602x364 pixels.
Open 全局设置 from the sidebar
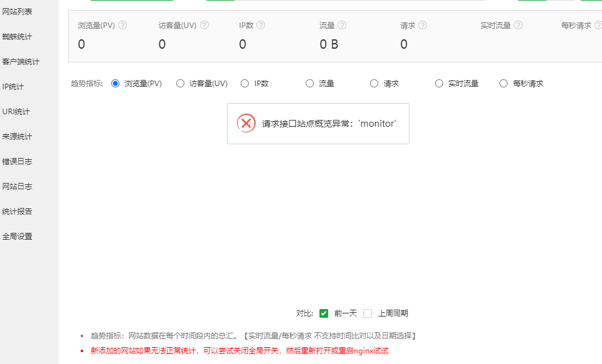coord(18,237)
